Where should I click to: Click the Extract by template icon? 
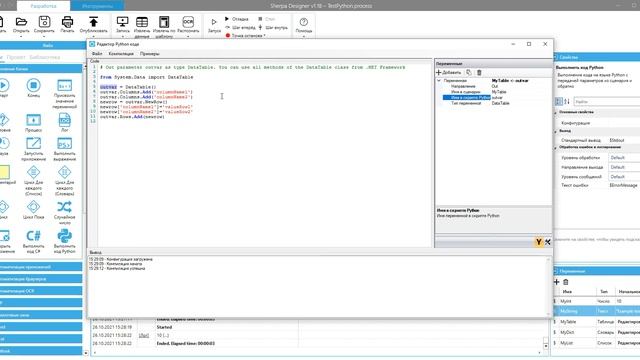coord(164,22)
